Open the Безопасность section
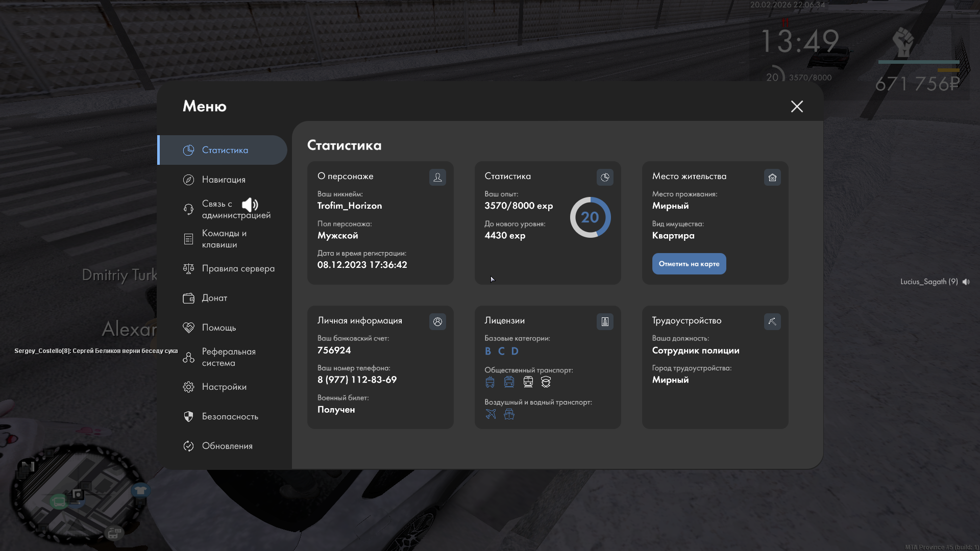Screen dimensions: 980x551 pyautogui.click(x=230, y=416)
